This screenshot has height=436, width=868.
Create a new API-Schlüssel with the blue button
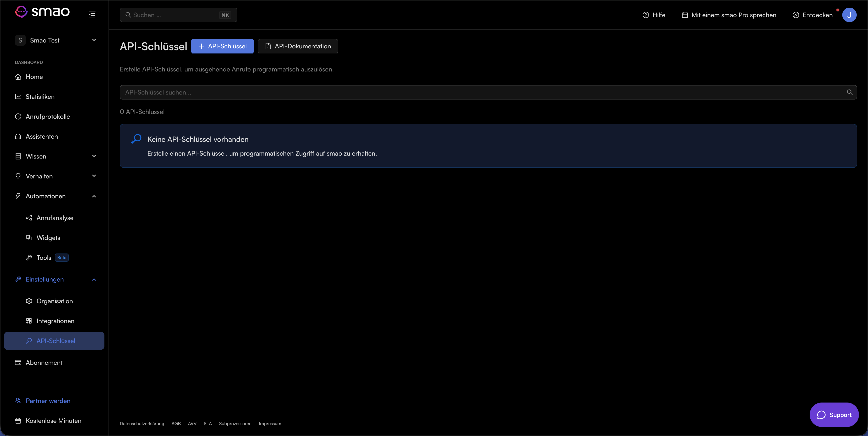pos(222,46)
